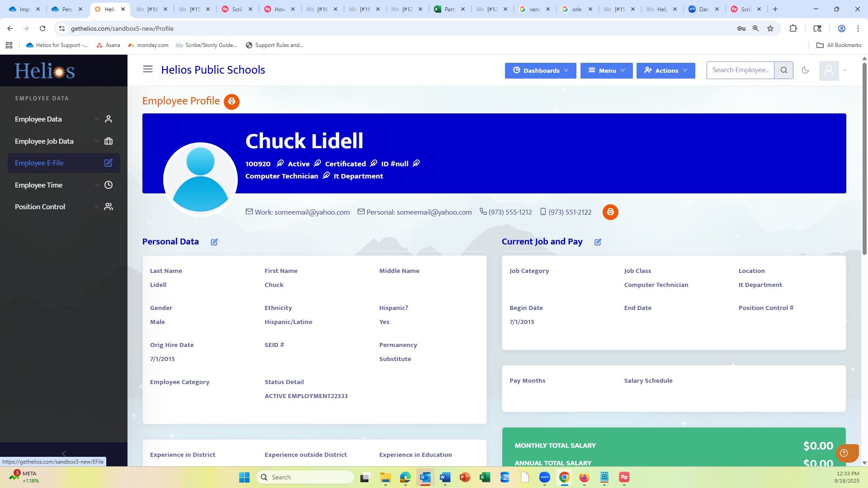Click the work email someemail@yahoo.com link
Image resolution: width=868 pixels, height=488 pixels.
point(311,212)
